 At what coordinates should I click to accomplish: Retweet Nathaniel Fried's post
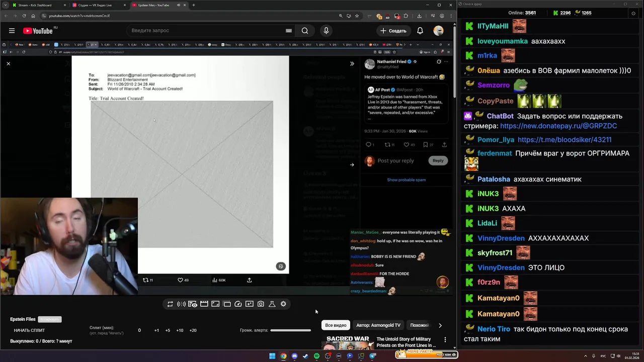point(388,145)
